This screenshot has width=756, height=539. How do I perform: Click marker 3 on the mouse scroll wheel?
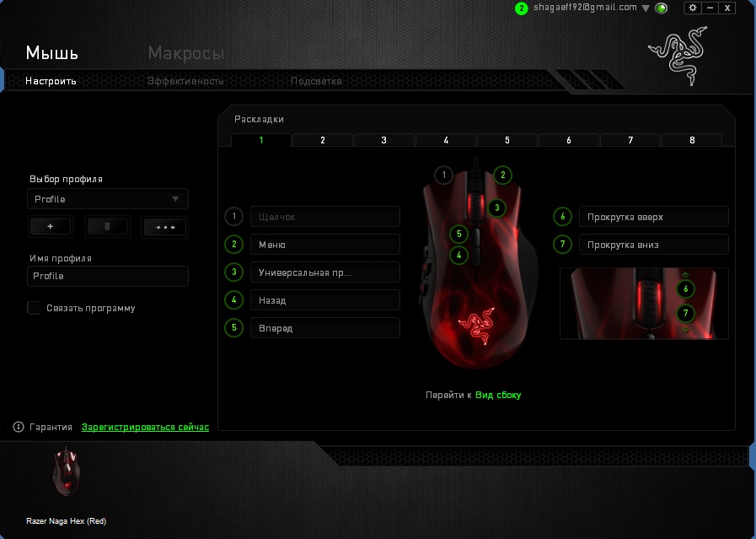point(496,208)
